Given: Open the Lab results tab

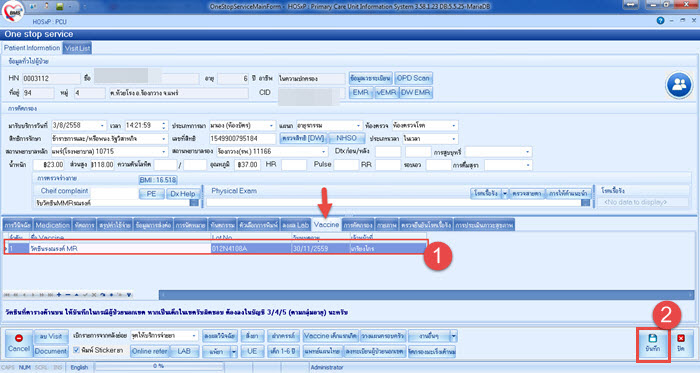Looking at the screenshot, I should [296, 225].
